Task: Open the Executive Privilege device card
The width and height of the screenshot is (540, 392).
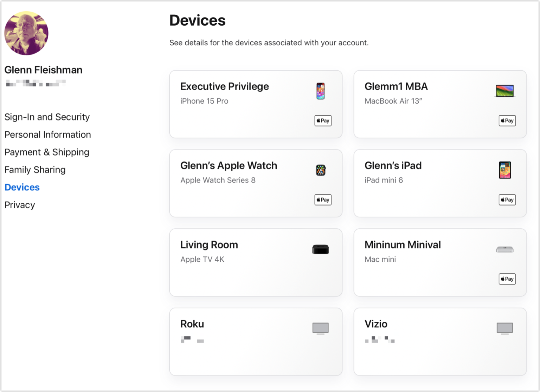Action: pyautogui.click(x=256, y=104)
